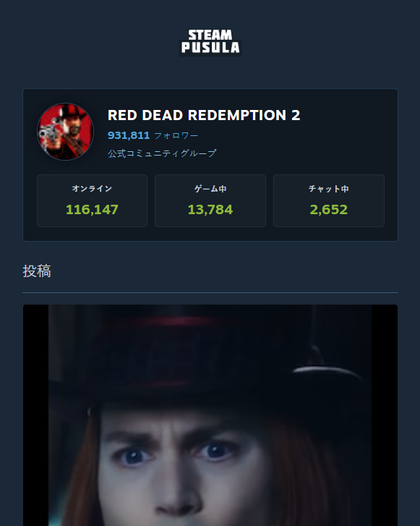The image size is (420, 526).
Task: Click the Steam Pusula logo
Action: point(210,42)
